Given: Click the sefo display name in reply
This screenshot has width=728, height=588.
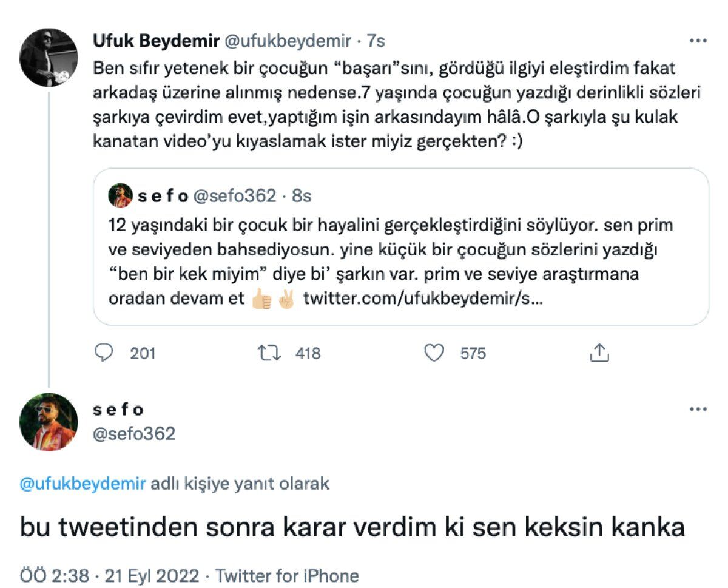Looking at the screenshot, I should click(x=118, y=410).
